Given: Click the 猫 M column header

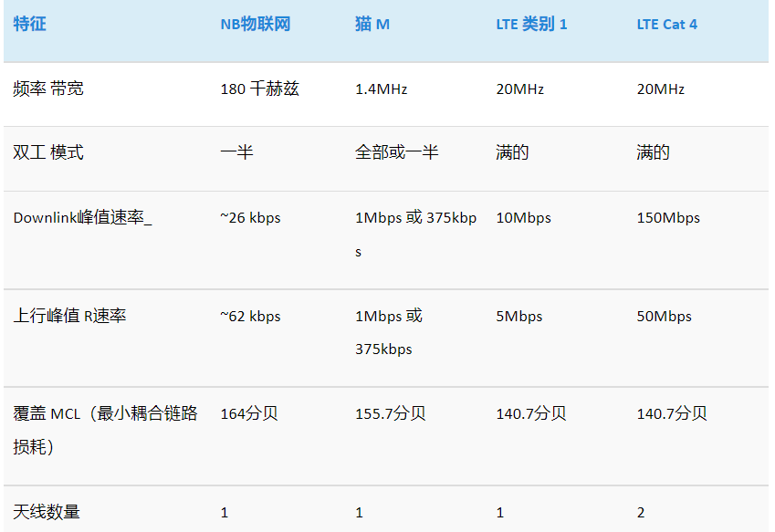Looking at the screenshot, I should coord(372,24).
